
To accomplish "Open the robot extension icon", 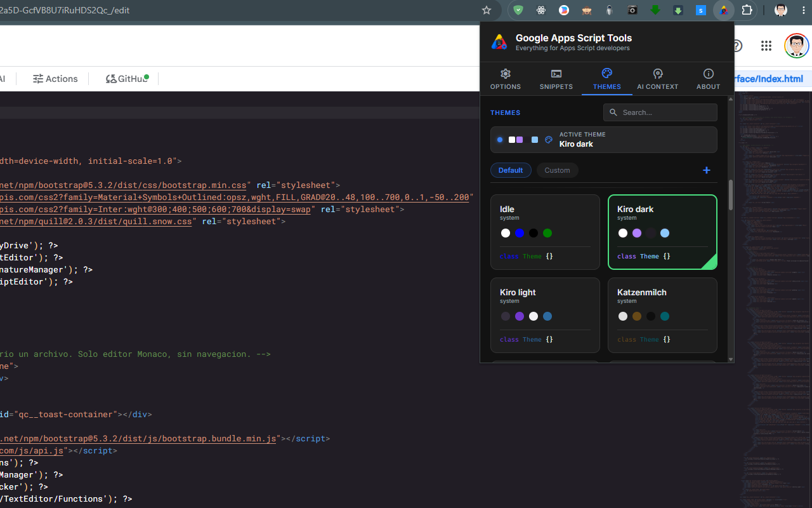I will tap(610, 10).
